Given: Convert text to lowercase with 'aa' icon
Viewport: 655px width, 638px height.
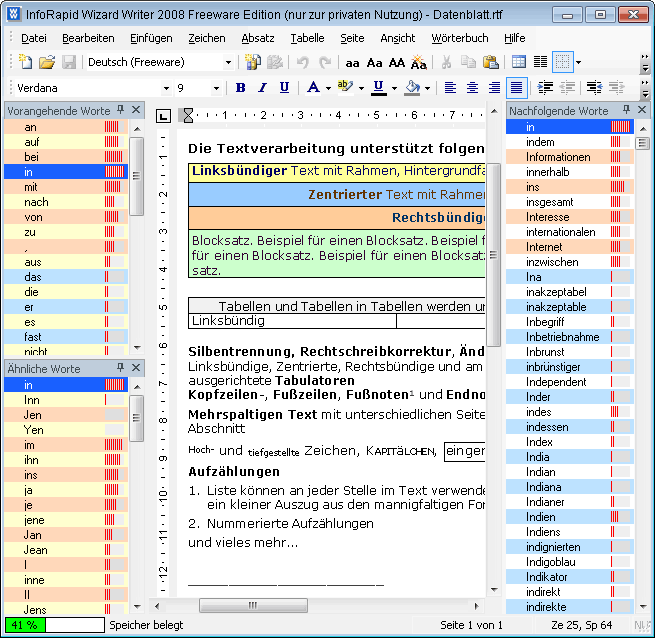Looking at the screenshot, I should click(352, 63).
